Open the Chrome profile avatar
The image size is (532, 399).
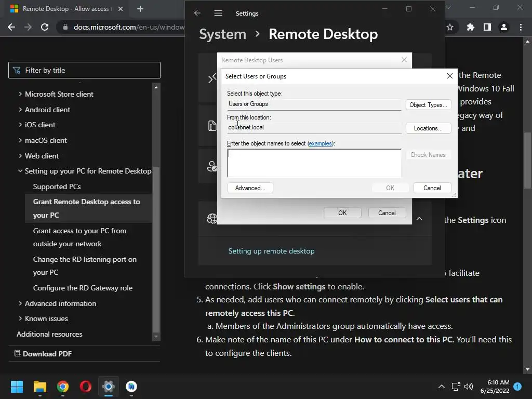(504, 27)
